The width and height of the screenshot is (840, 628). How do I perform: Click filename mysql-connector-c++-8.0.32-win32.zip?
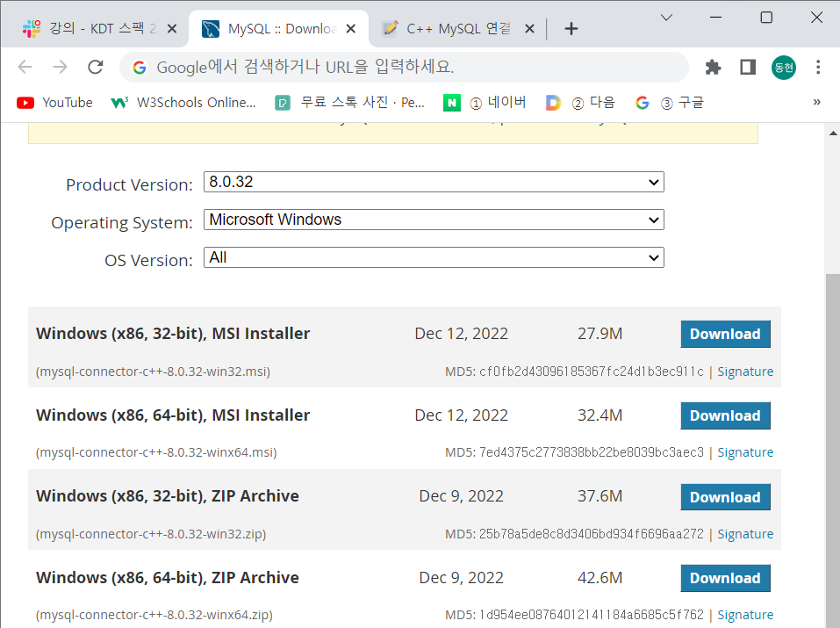[151, 534]
